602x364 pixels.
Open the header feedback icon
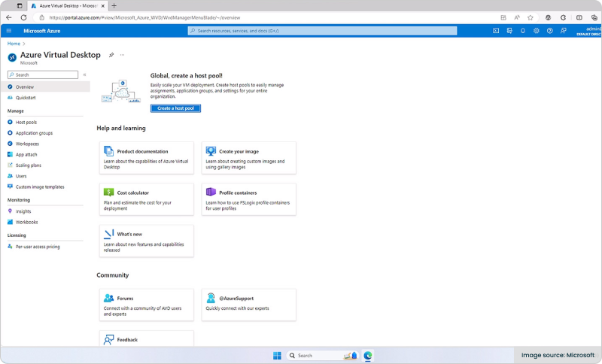563,31
